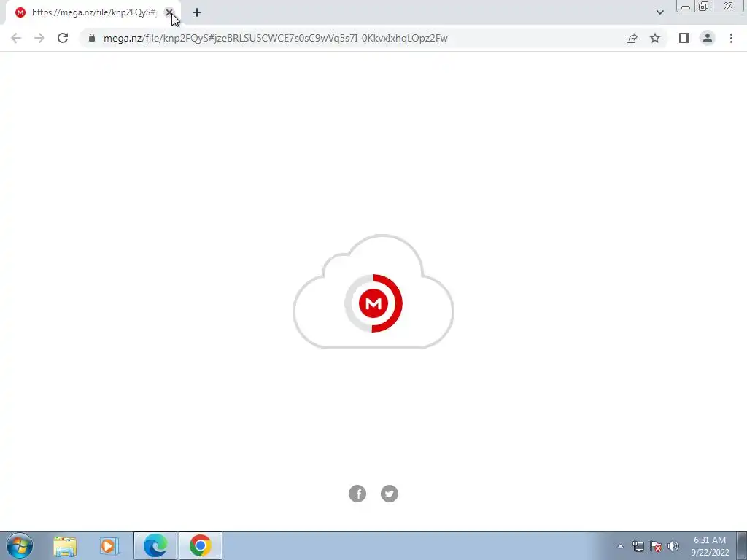Open the volume control tray icon
Screen dimensions: 747x560
(x=673, y=546)
